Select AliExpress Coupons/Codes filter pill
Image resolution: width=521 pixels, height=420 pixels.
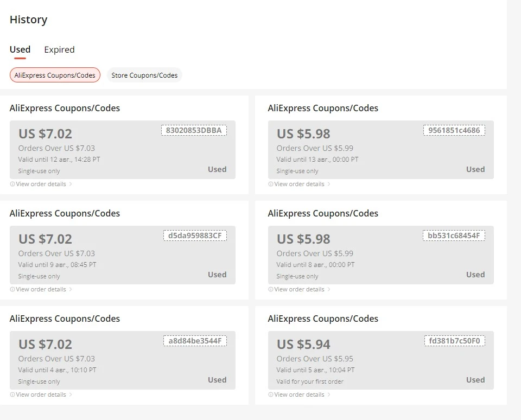pos(55,75)
